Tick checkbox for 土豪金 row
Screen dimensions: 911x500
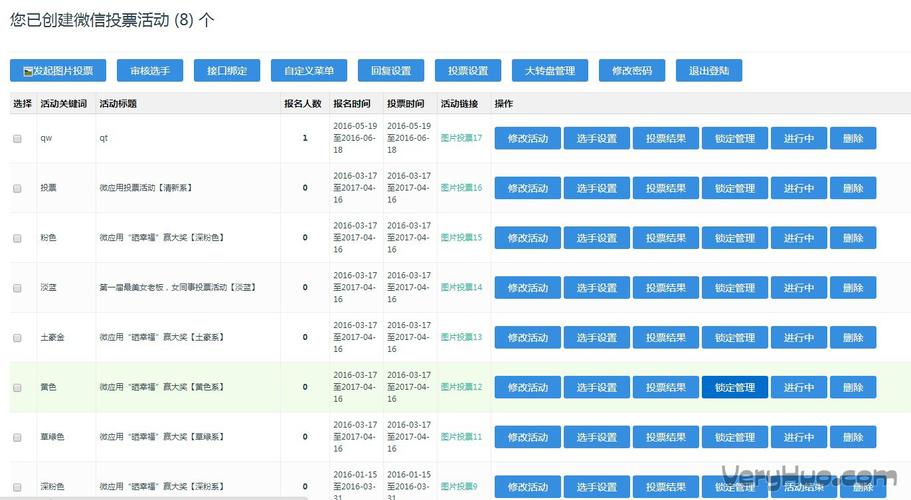coord(17,338)
